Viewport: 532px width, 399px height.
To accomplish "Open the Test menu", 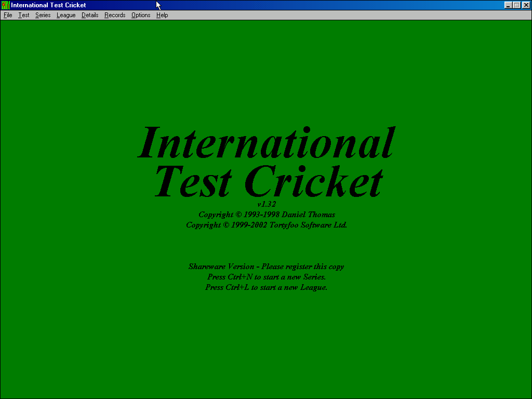I will [x=24, y=15].
